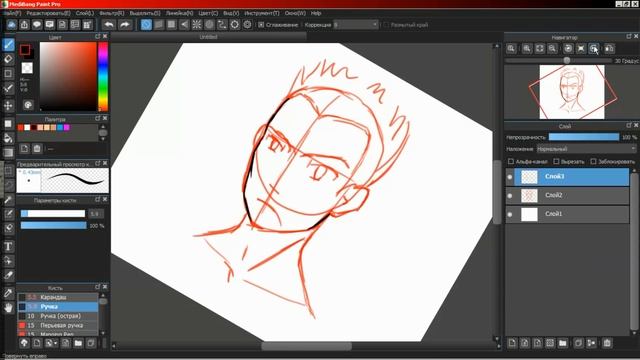
Task: Select Ручка (острая) brush
Action: pos(58,316)
